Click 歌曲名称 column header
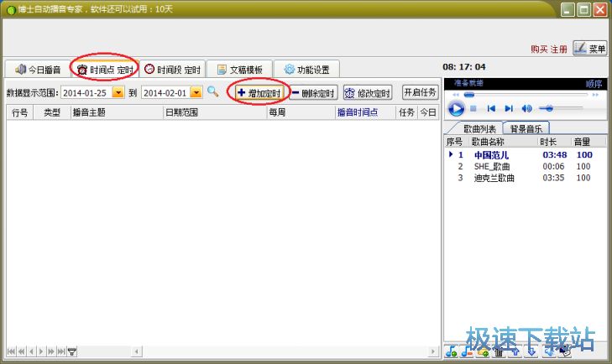The height and width of the screenshot is (364, 612). pyautogui.click(x=503, y=142)
